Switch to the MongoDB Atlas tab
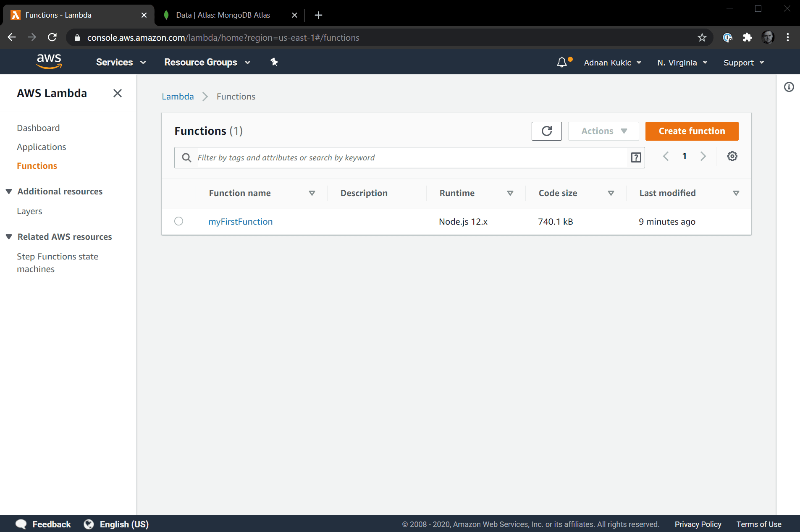This screenshot has width=800, height=532. point(223,15)
